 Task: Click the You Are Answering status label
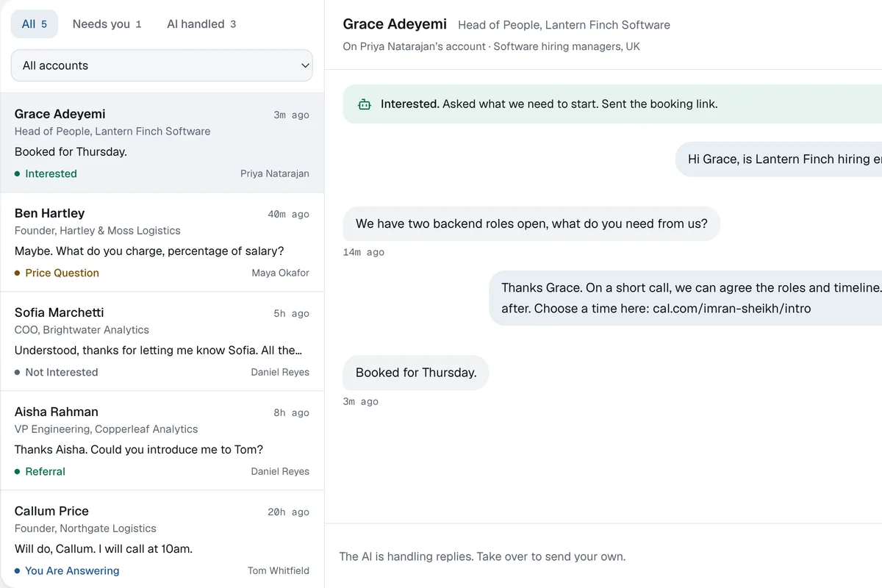(x=67, y=570)
